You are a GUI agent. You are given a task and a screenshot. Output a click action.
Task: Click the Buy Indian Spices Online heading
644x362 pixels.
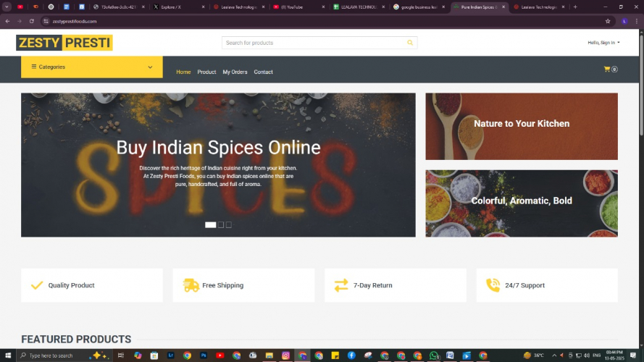tap(218, 148)
